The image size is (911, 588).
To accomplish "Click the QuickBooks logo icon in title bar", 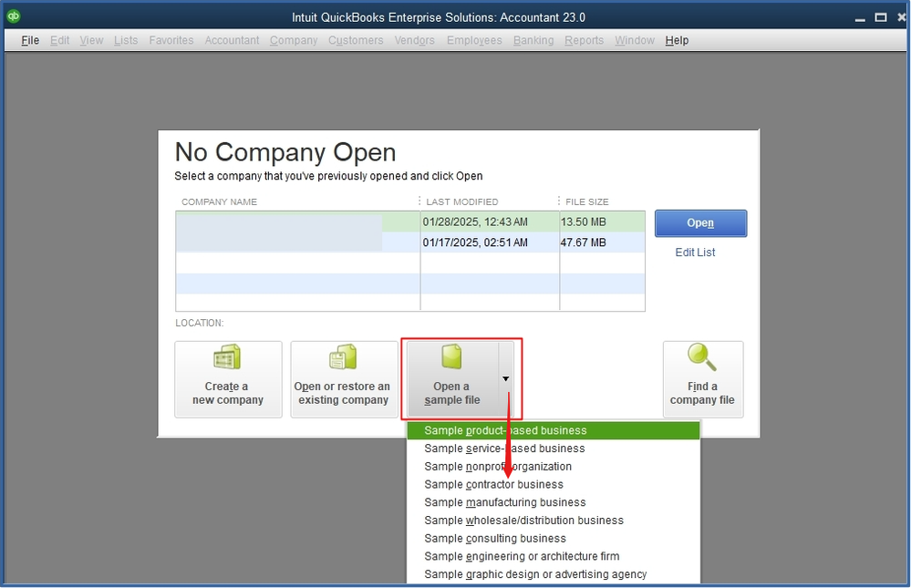I will [14, 16].
